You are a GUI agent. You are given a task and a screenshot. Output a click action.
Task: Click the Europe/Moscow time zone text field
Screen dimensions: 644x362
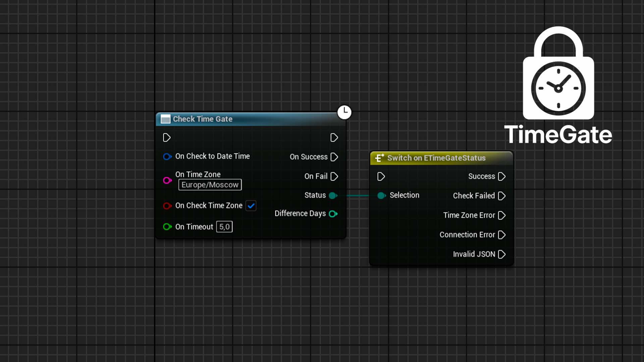click(210, 185)
